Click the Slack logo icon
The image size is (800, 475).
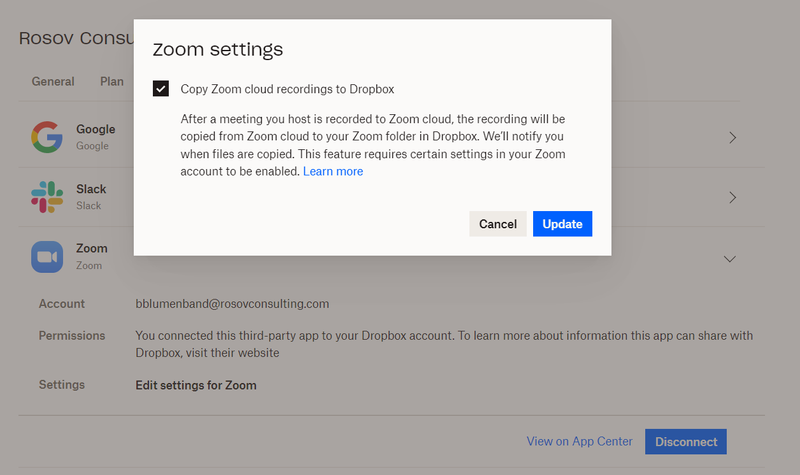click(x=47, y=197)
